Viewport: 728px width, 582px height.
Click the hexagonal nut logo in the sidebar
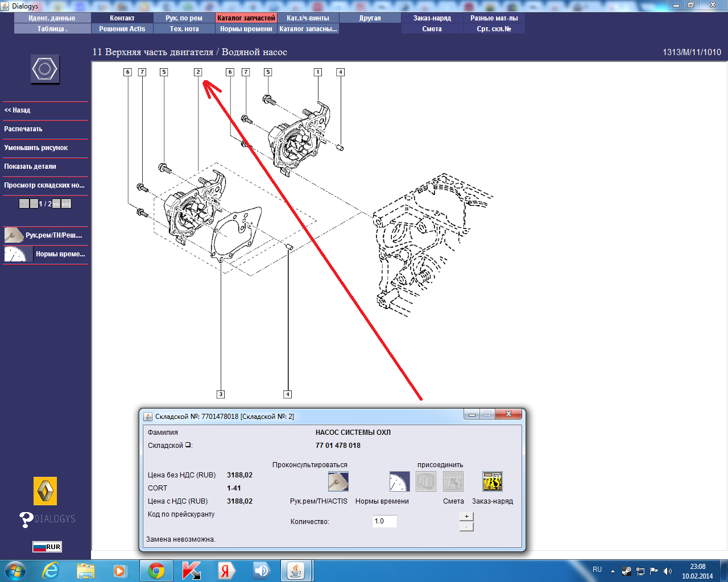45,69
